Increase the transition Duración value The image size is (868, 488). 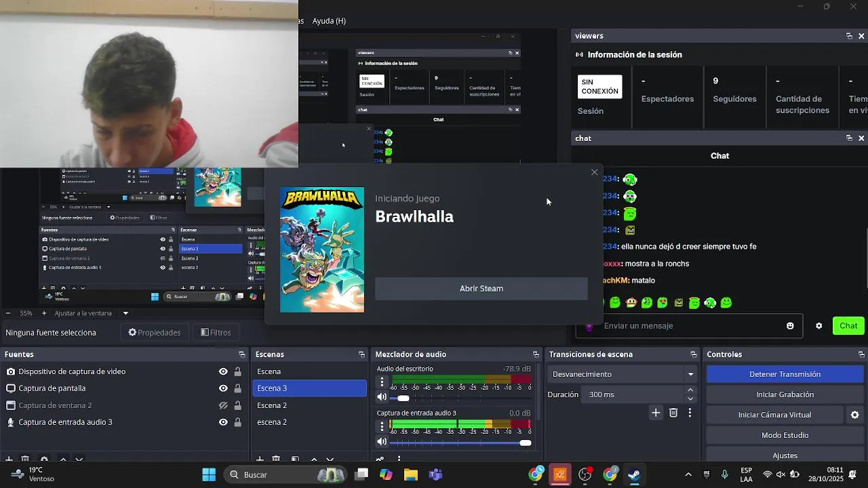[690, 390]
